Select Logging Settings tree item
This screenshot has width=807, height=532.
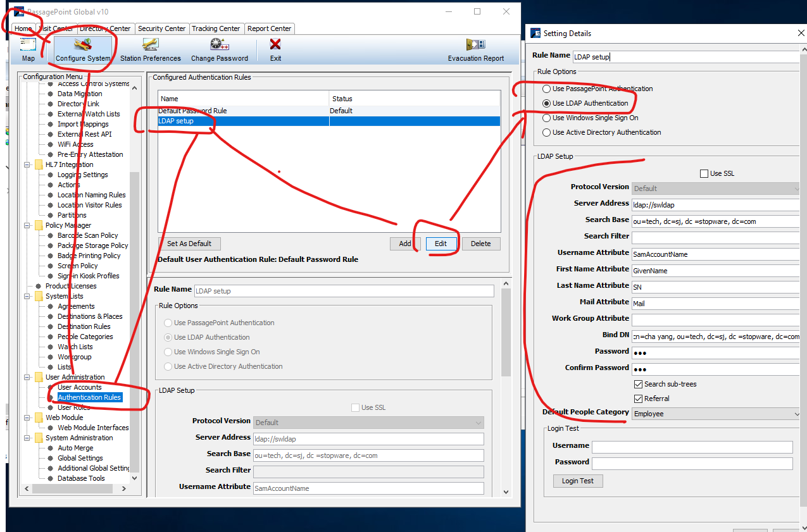pos(83,175)
